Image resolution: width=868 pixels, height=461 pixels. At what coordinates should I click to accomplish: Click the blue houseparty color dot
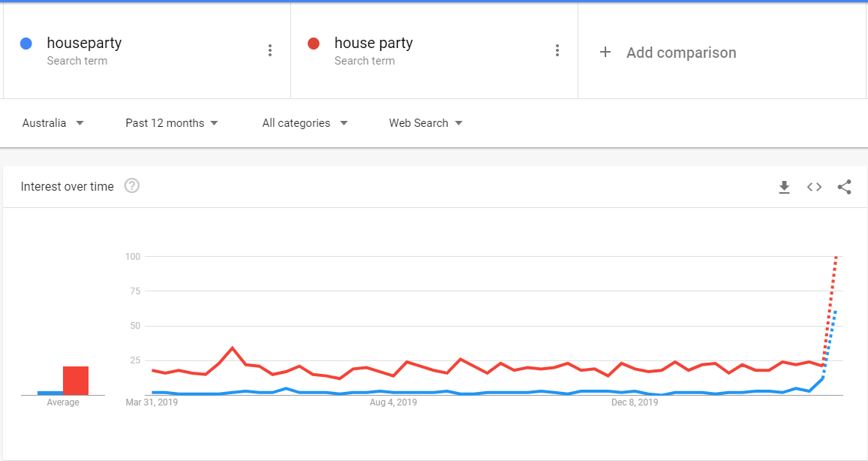click(26, 44)
